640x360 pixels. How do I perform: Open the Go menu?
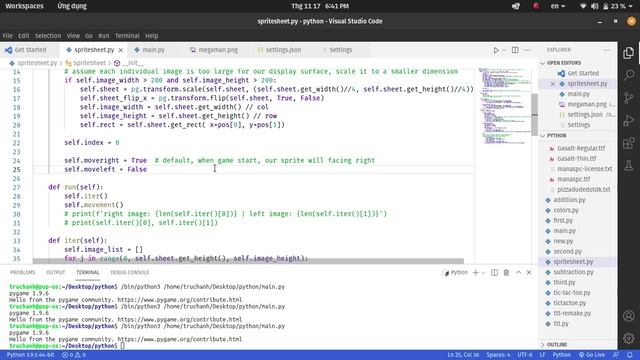[x=89, y=36]
